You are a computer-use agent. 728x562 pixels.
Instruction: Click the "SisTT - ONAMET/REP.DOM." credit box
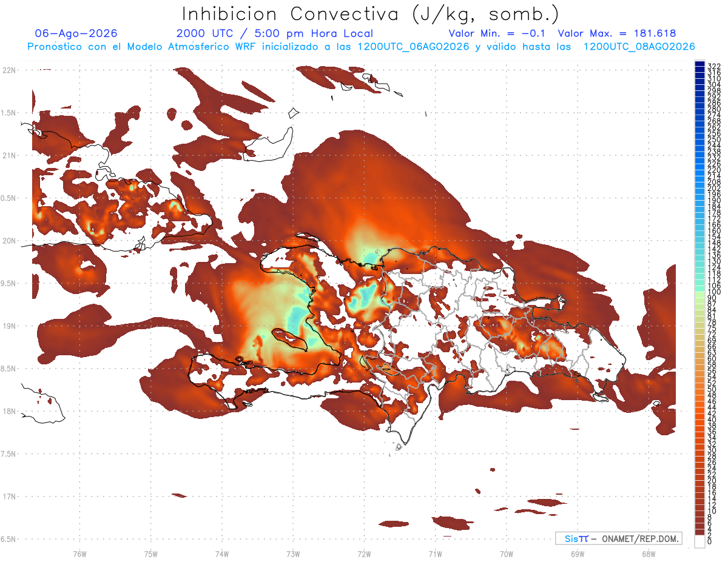click(x=618, y=538)
